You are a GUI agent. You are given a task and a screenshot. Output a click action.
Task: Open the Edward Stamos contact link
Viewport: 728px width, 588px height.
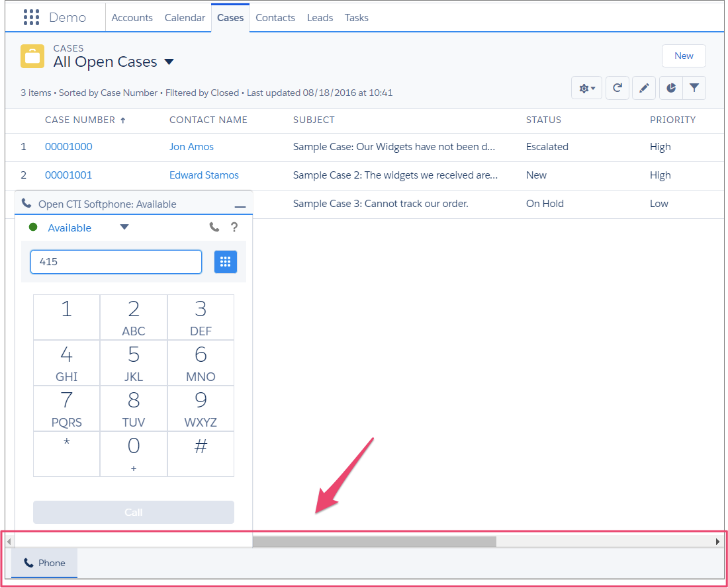coord(204,175)
